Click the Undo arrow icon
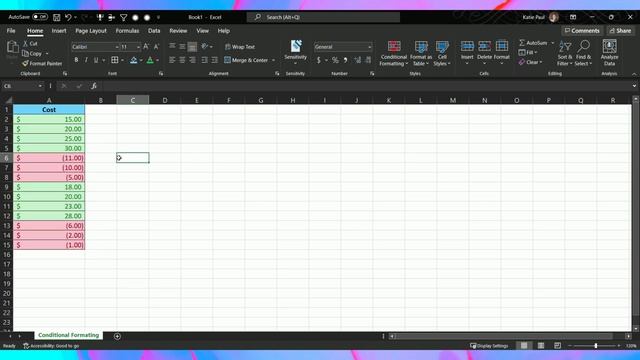Screen dimensions: 640x360 [x=68, y=17]
